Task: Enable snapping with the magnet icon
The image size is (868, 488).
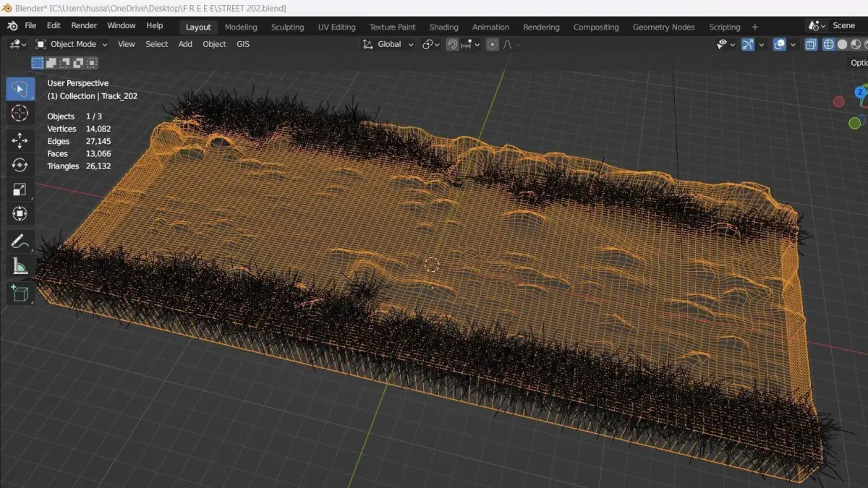Action: coord(452,45)
